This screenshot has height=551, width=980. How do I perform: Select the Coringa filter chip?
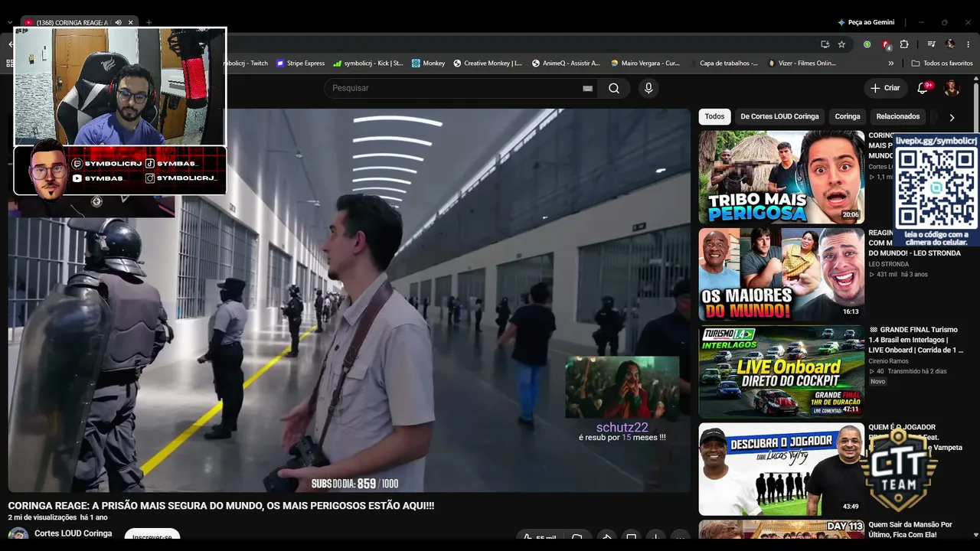click(848, 117)
